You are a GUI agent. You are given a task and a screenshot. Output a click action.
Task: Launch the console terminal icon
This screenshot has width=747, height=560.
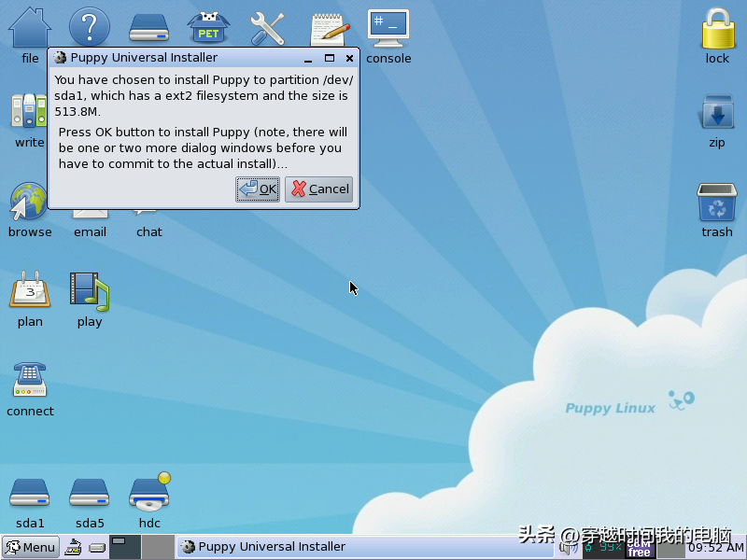[x=388, y=29]
